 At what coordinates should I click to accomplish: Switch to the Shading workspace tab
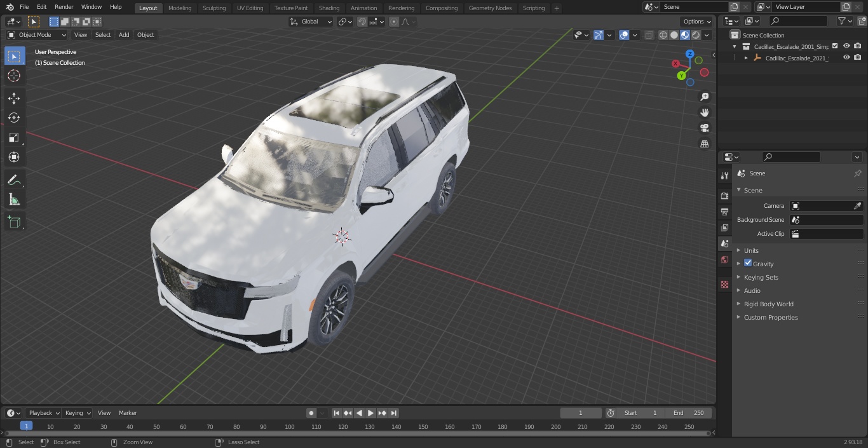coord(329,8)
